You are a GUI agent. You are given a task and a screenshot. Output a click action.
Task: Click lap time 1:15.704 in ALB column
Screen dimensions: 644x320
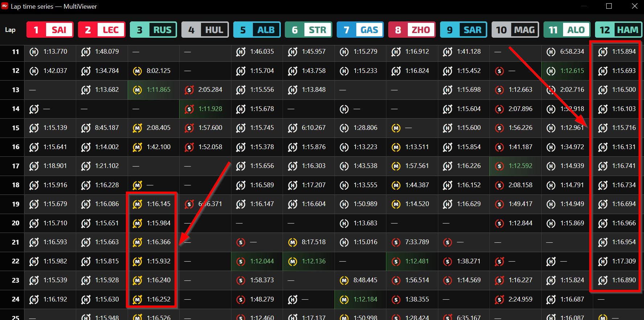[x=262, y=71]
